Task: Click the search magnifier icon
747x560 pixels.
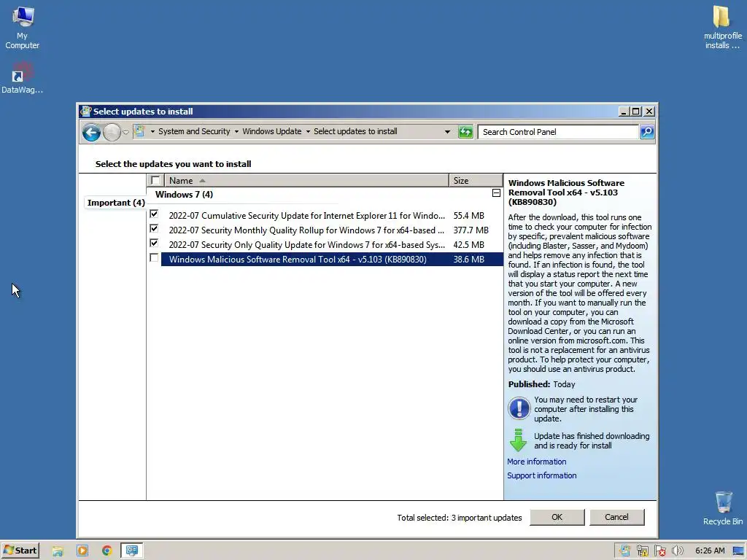Action: tap(646, 132)
